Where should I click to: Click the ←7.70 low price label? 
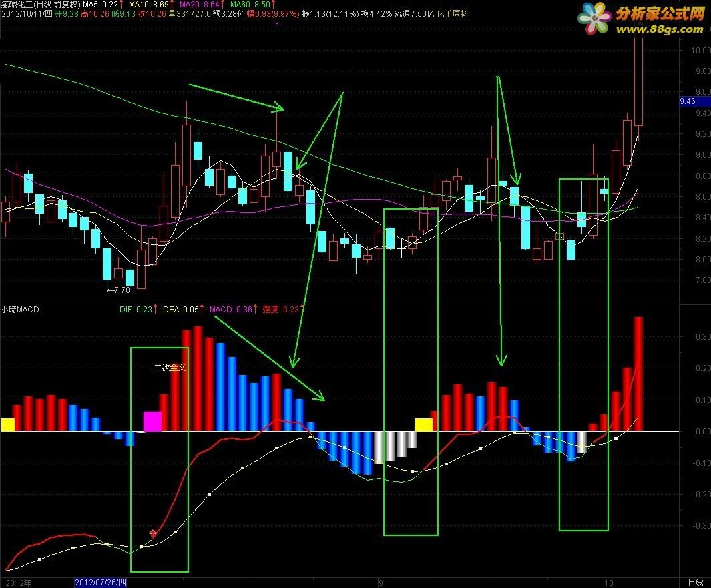[118, 290]
